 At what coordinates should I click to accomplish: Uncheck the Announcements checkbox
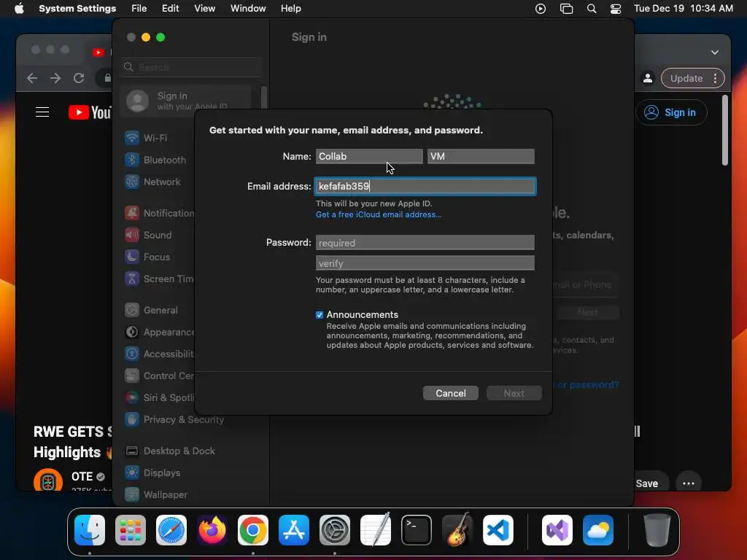(320, 315)
